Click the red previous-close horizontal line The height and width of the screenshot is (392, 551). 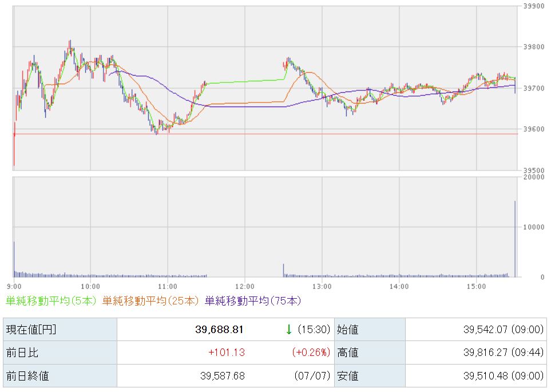[265, 134]
